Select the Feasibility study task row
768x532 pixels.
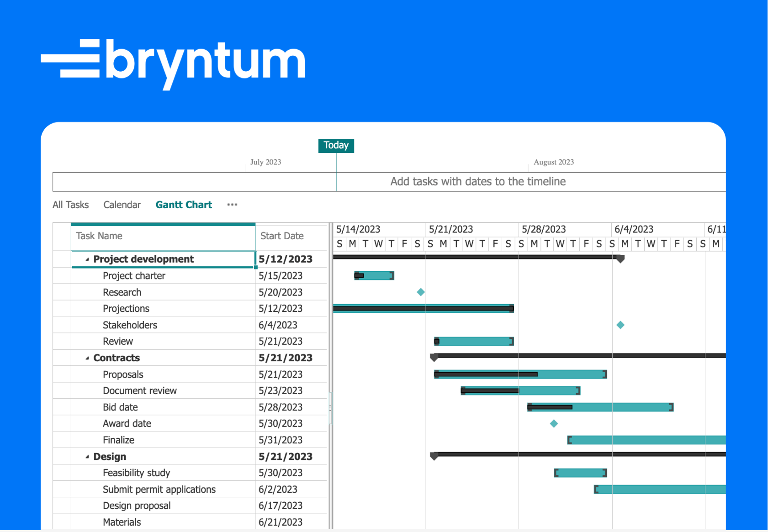pos(136,473)
